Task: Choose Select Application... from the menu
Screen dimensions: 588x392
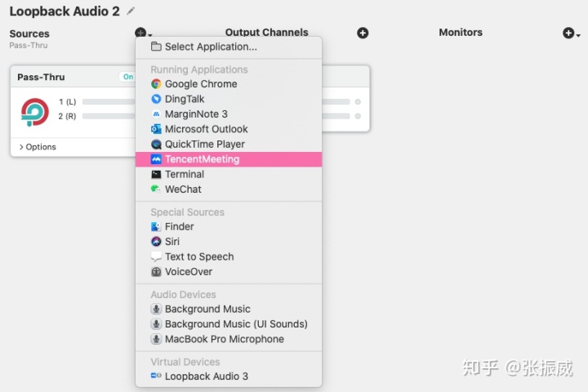Action: (x=229, y=47)
